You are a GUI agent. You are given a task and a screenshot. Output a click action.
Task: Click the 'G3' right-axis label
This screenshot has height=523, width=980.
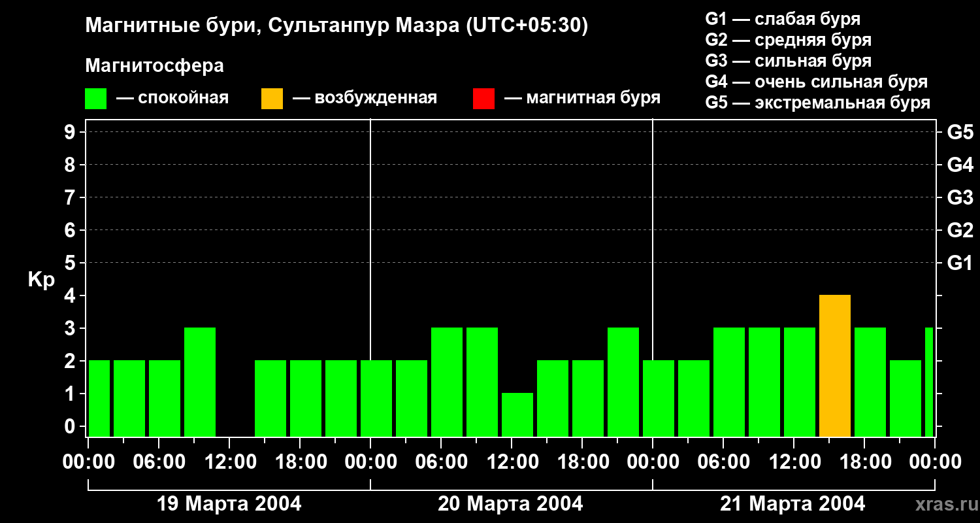point(960,198)
